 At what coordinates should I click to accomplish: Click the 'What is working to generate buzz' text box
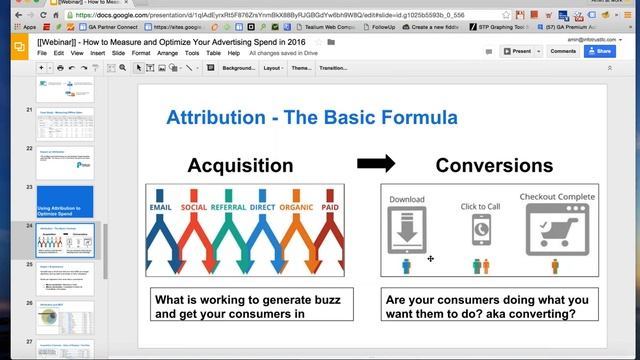coord(252,304)
